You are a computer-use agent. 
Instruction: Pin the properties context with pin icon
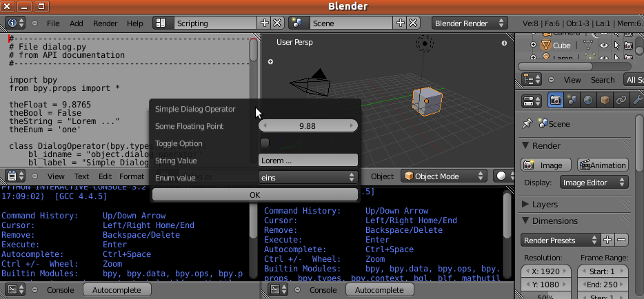click(x=527, y=124)
